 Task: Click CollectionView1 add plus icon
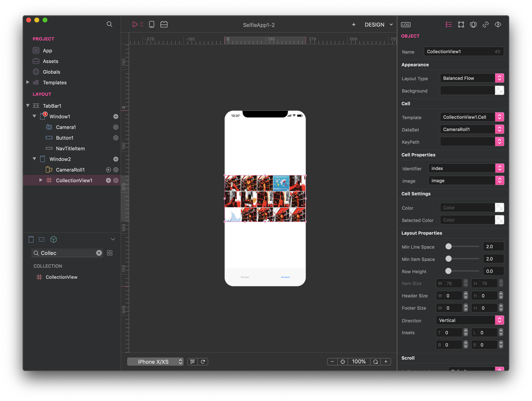point(108,180)
